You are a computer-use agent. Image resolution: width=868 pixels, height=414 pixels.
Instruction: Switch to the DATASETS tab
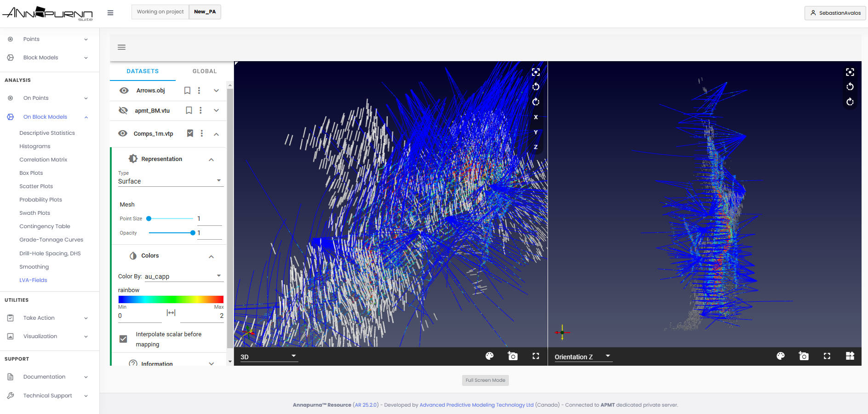pyautogui.click(x=143, y=71)
